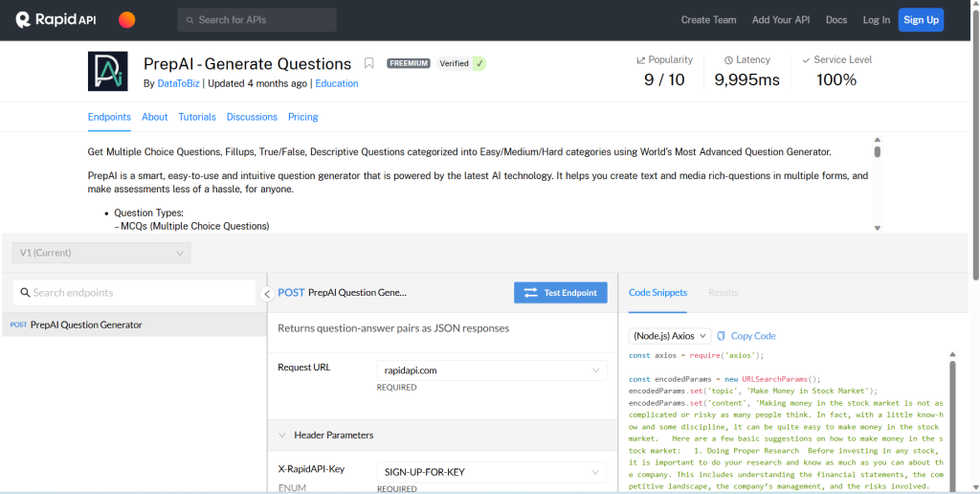This screenshot has height=494, width=980.
Task: Click the PrepAI - Generate Questions title
Action: click(248, 64)
